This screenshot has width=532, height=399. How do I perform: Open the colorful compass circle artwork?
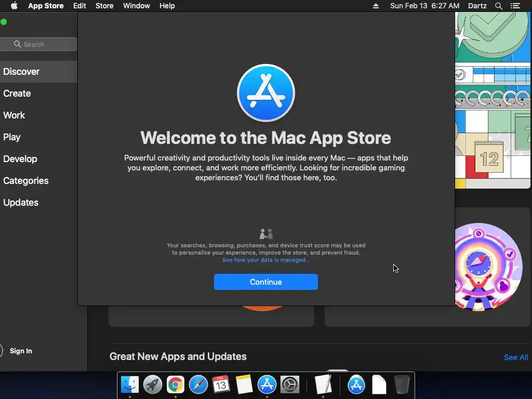(x=488, y=267)
